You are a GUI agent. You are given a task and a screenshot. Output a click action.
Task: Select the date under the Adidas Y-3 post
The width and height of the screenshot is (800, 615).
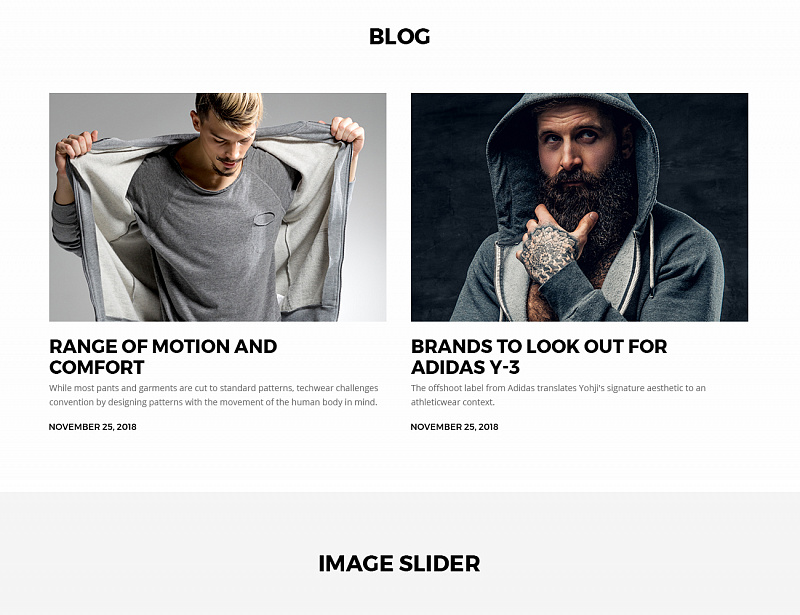(454, 427)
